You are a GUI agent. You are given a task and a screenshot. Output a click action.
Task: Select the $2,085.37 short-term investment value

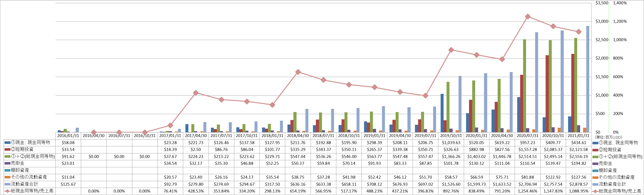point(553,150)
